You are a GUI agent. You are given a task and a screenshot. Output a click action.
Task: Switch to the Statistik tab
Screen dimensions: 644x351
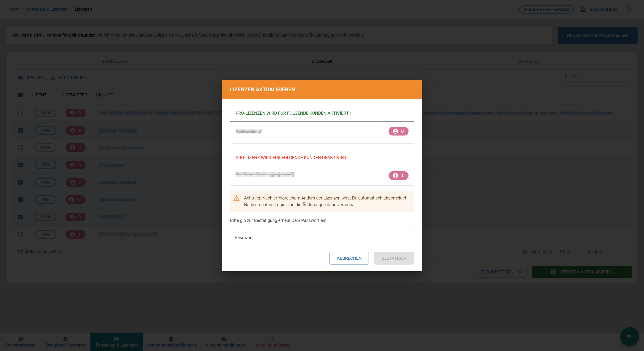pos(528,61)
